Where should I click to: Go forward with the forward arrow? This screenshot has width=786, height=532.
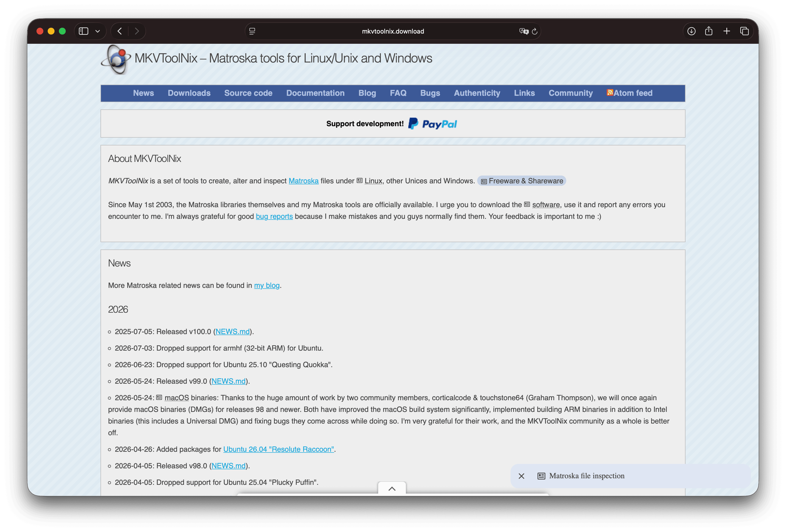coord(137,31)
